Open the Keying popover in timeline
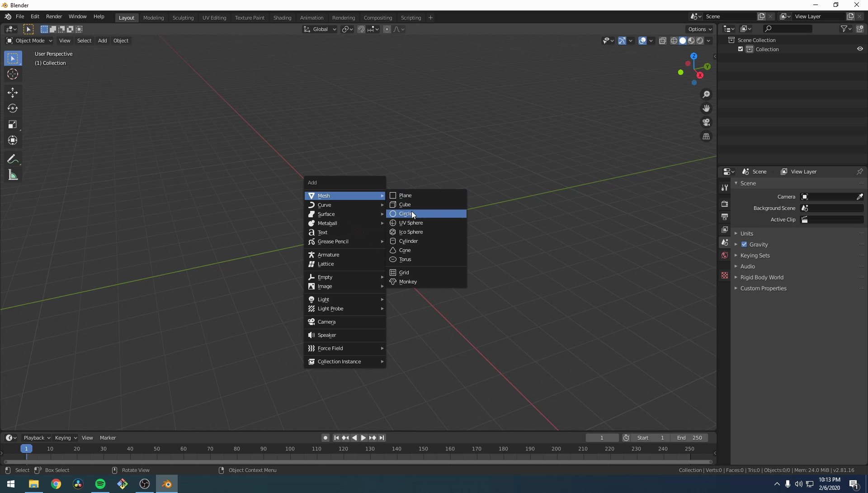Screen dimensions: 868x493 66,438
